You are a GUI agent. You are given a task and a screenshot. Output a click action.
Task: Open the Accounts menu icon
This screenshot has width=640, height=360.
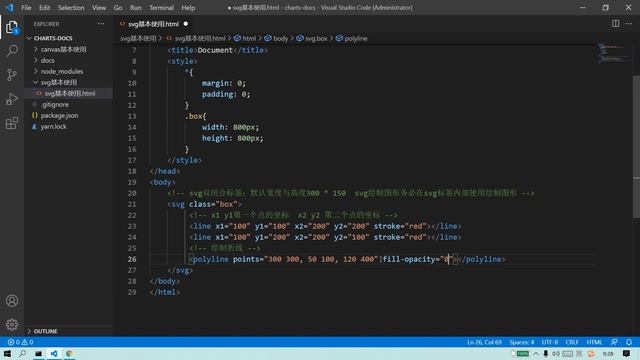point(12,301)
